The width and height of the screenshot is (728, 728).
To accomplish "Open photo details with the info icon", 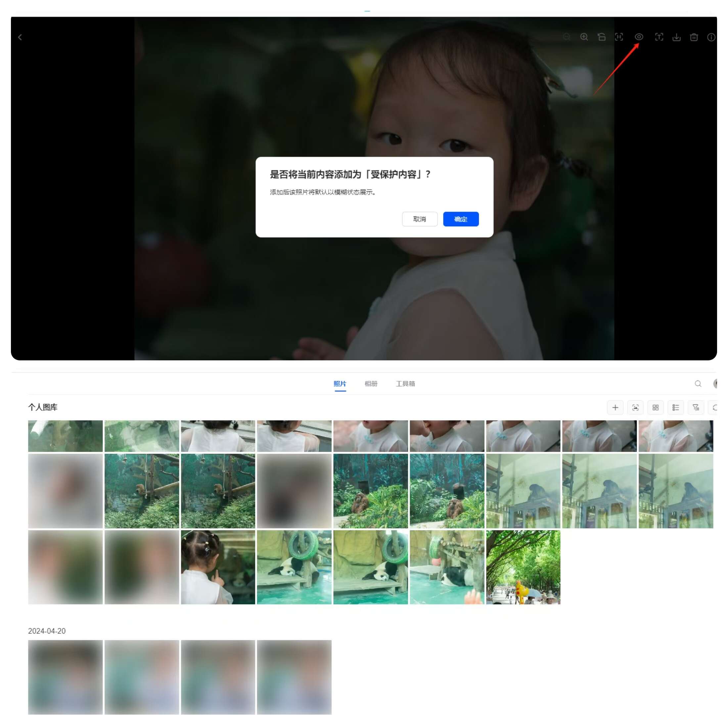I will pyautogui.click(x=711, y=37).
